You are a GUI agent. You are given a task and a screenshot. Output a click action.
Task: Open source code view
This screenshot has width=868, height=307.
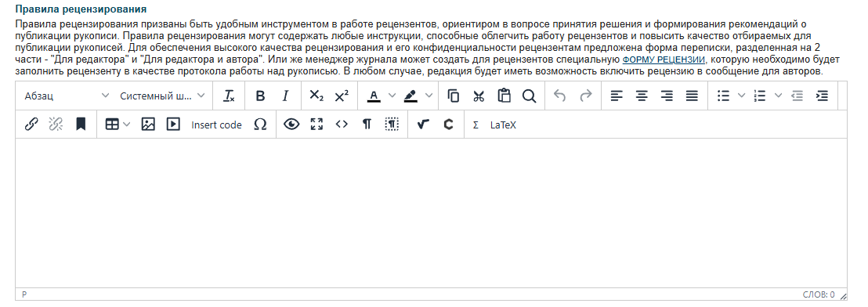coord(342,125)
